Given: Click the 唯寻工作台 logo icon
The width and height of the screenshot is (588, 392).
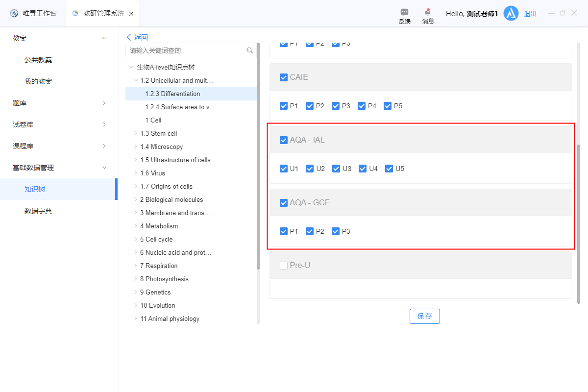Looking at the screenshot, I should tap(14, 14).
